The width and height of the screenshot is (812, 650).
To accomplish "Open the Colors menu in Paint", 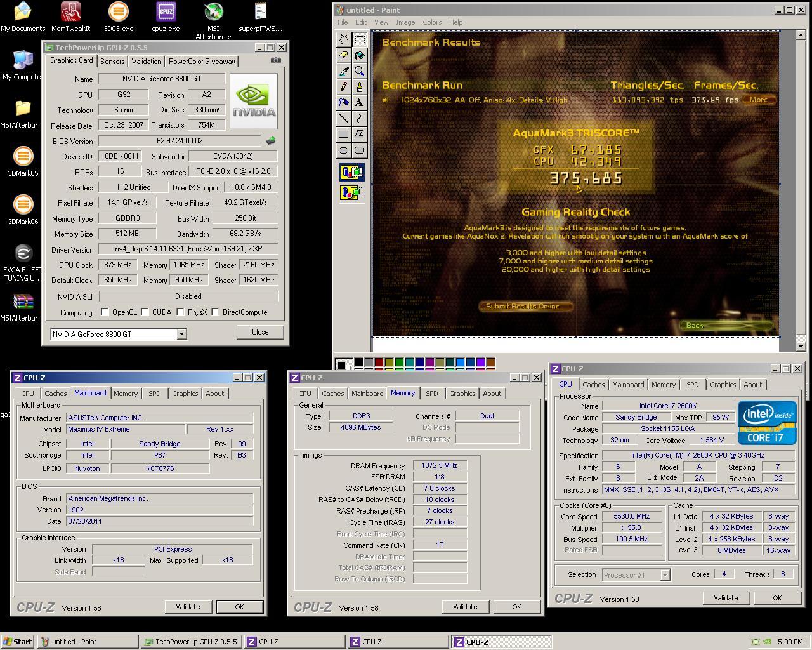I will coord(432,22).
